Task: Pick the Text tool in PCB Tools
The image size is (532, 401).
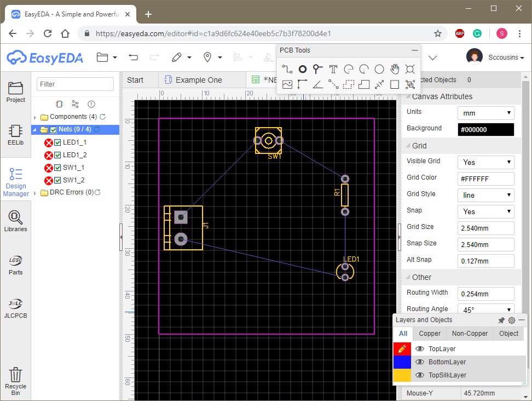Action: click(333, 69)
